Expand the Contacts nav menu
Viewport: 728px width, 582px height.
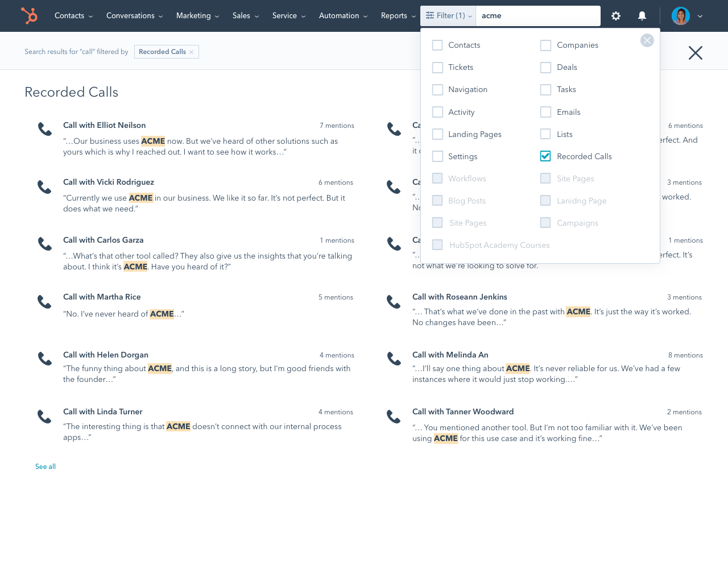tap(73, 16)
